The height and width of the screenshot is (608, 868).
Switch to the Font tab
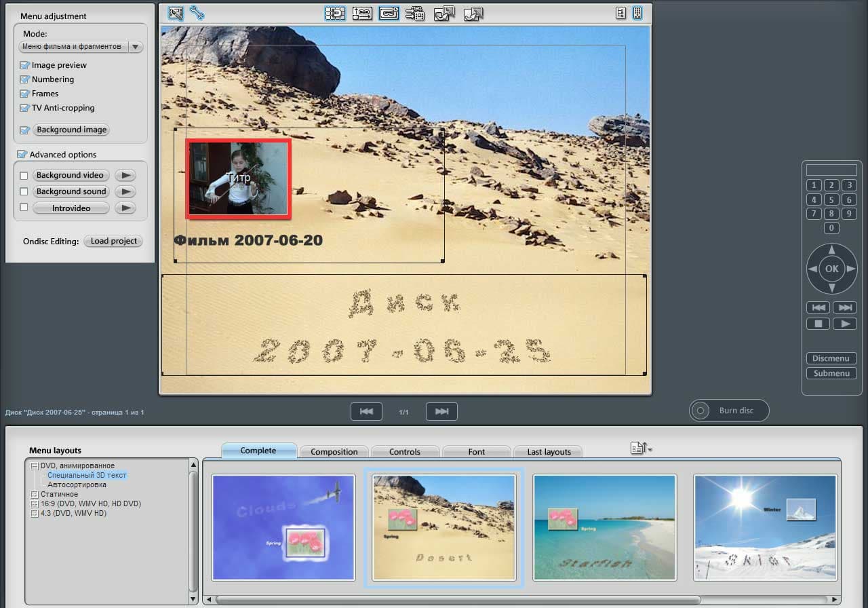(477, 452)
